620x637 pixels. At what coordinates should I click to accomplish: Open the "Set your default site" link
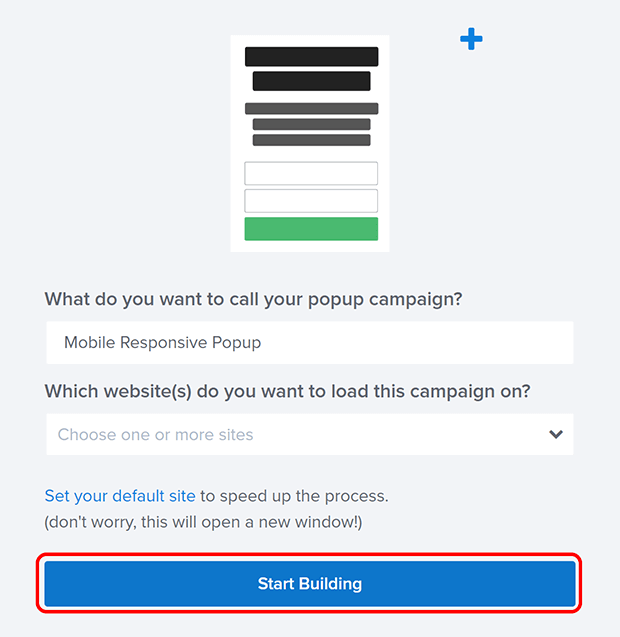(x=120, y=496)
